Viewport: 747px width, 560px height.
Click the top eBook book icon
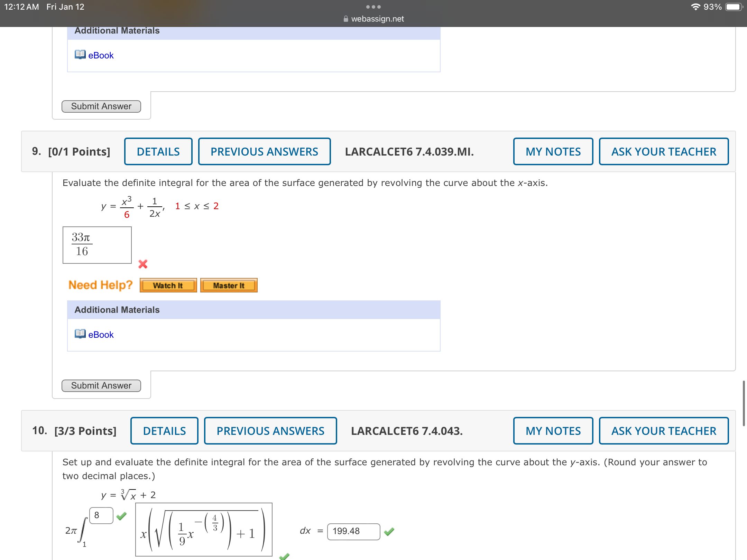80,54
